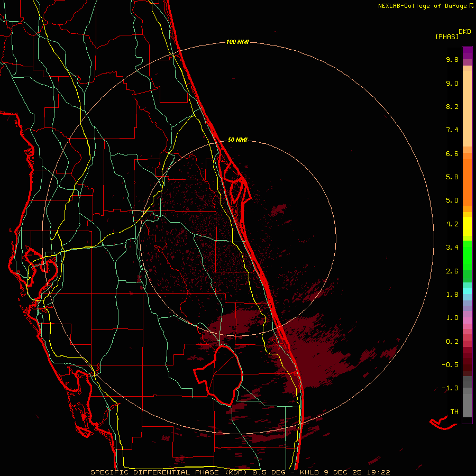The height and width of the screenshot is (476, 476).
Task: Click the 100 NMI range ring label
Action: tap(237, 42)
